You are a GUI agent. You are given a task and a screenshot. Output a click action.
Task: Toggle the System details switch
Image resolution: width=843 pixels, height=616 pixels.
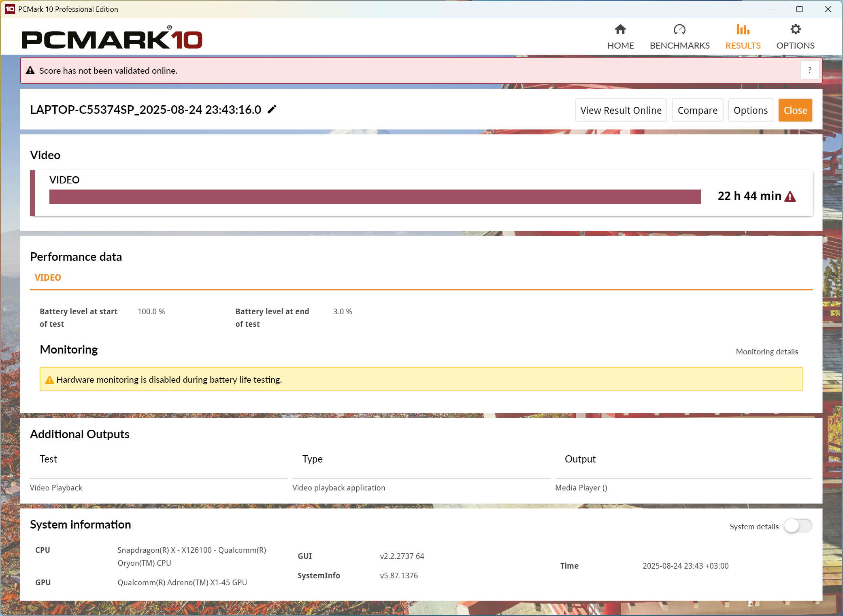pos(798,526)
